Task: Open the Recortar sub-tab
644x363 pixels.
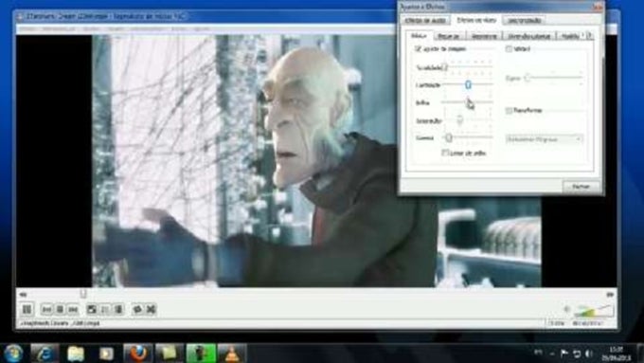Action: click(x=448, y=36)
